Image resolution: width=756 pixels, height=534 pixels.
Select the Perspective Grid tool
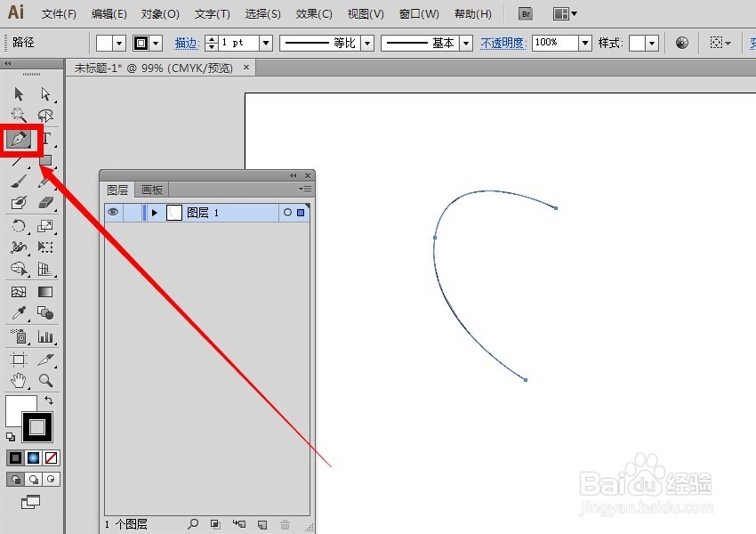[x=45, y=268]
